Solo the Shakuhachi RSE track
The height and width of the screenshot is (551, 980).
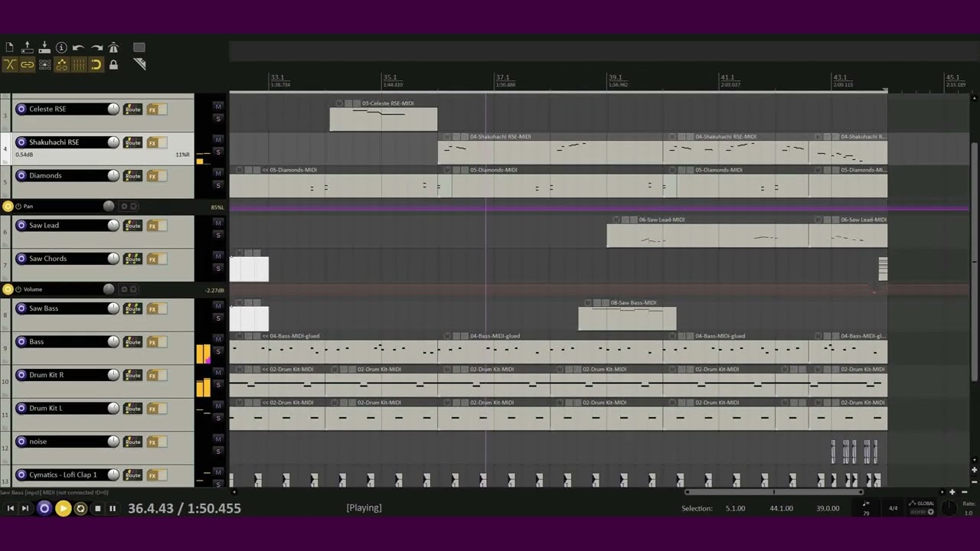point(218,152)
